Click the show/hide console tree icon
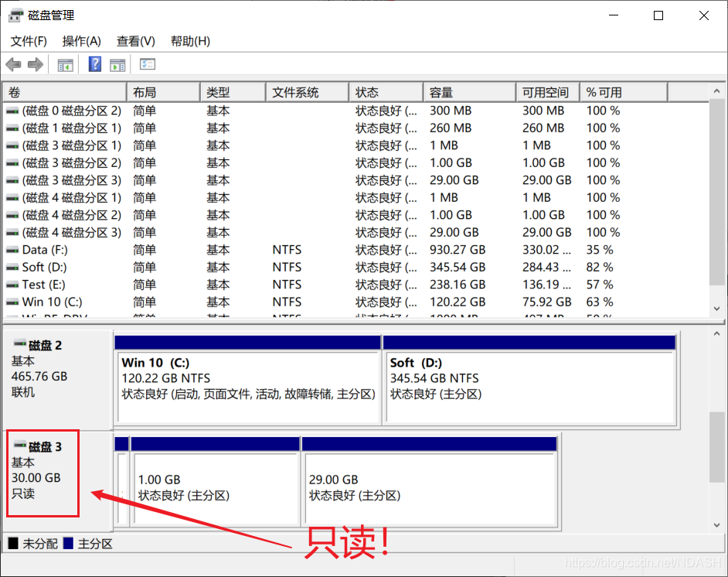Viewport: 728px width, 577px height. [65, 64]
